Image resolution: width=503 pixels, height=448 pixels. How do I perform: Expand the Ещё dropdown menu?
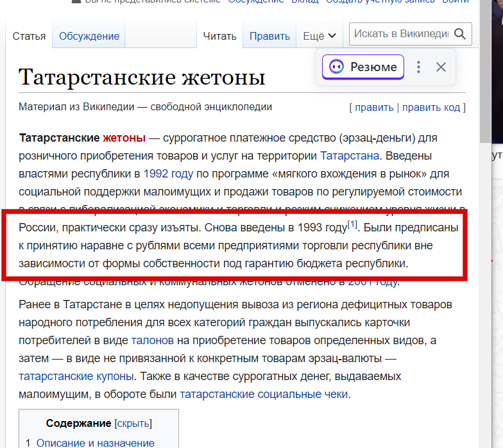320,36
